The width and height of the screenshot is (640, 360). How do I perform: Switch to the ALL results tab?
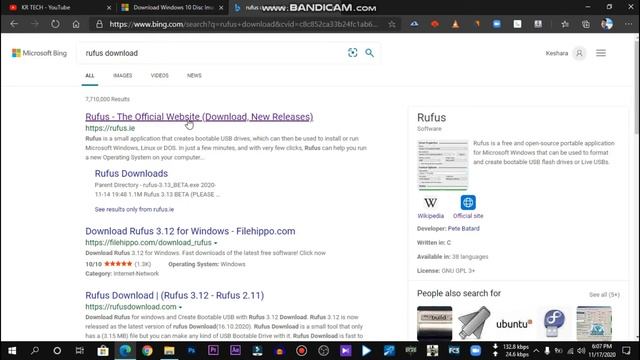point(90,76)
